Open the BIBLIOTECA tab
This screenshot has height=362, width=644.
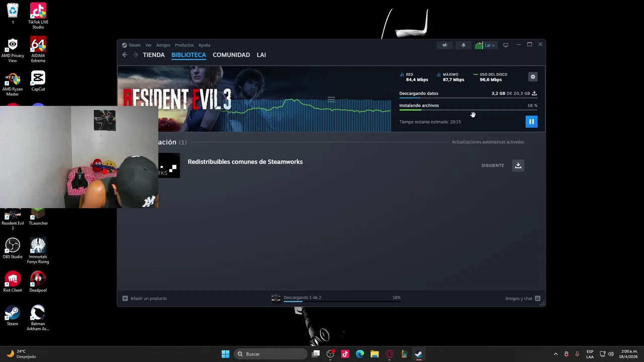click(x=189, y=55)
